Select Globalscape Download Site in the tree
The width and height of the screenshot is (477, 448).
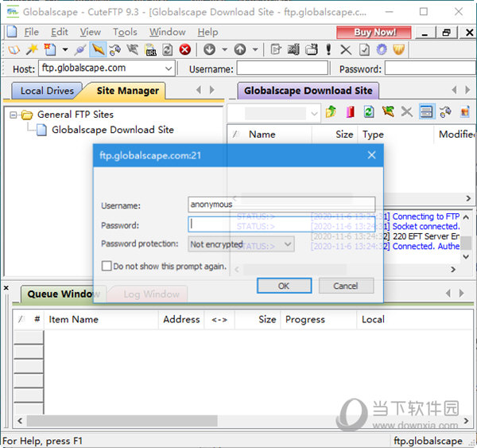tap(113, 130)
